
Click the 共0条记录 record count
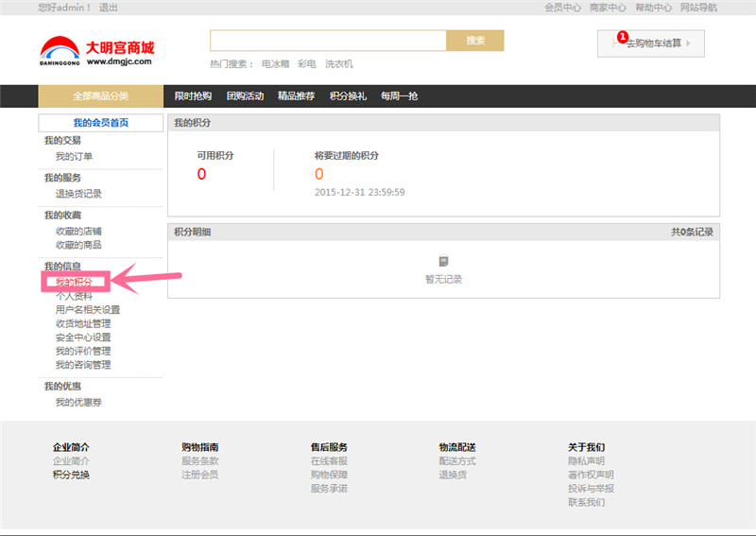692,232
